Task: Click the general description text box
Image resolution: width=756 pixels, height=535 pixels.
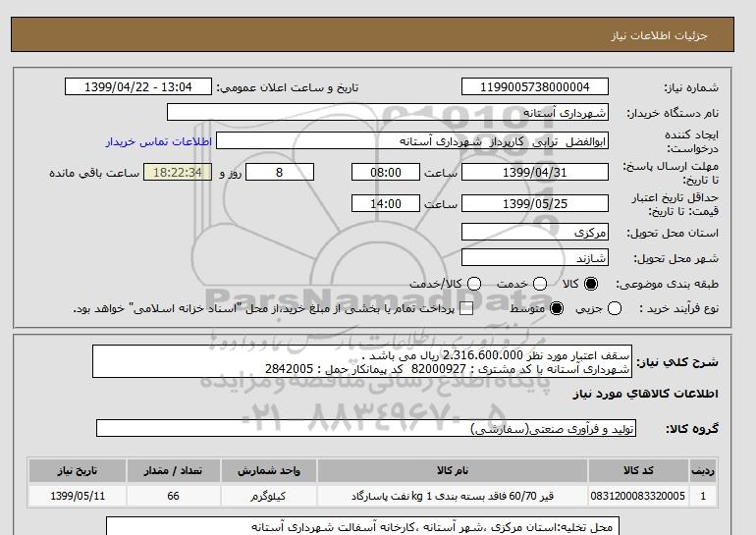Action: click(x=362, y=361)
